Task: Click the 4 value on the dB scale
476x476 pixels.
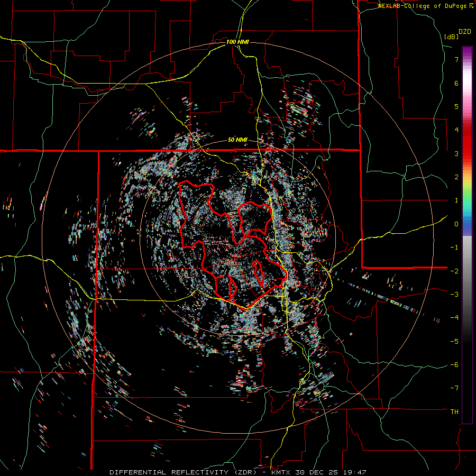Action: click(x=456, y=130)
